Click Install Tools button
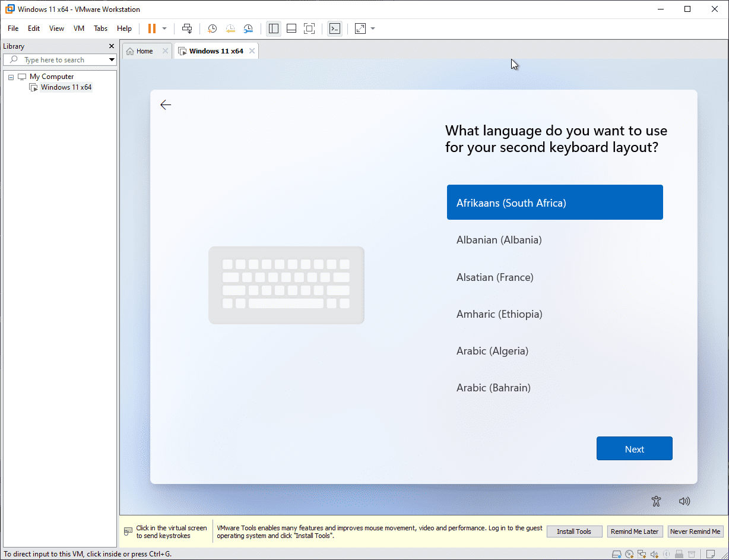729x560 pixels. [574, 531]
